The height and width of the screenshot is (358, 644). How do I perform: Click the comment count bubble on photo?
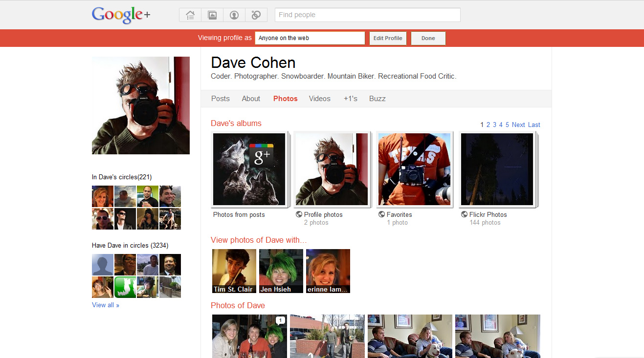[280, 320]
